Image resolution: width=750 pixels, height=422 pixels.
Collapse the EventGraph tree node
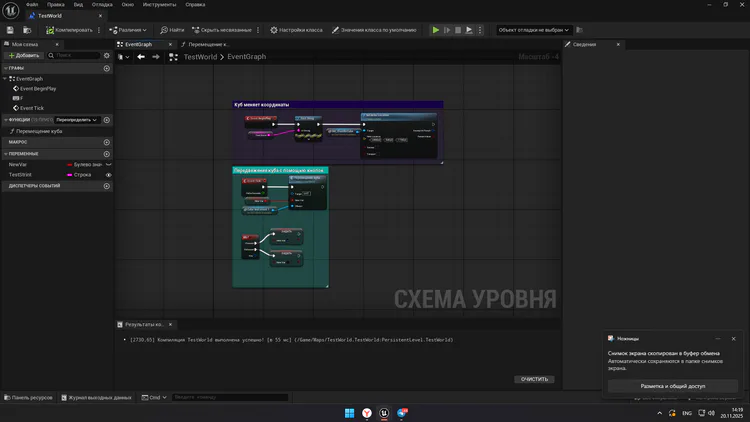click(5, 78)
